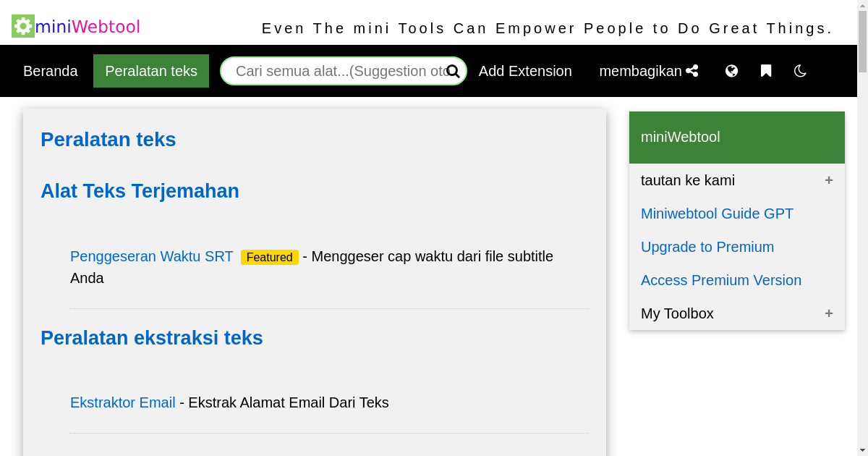The width and height of the screenshot is (868, 456).
Task: Click the scrollbar down arrow
Action: 862,450
